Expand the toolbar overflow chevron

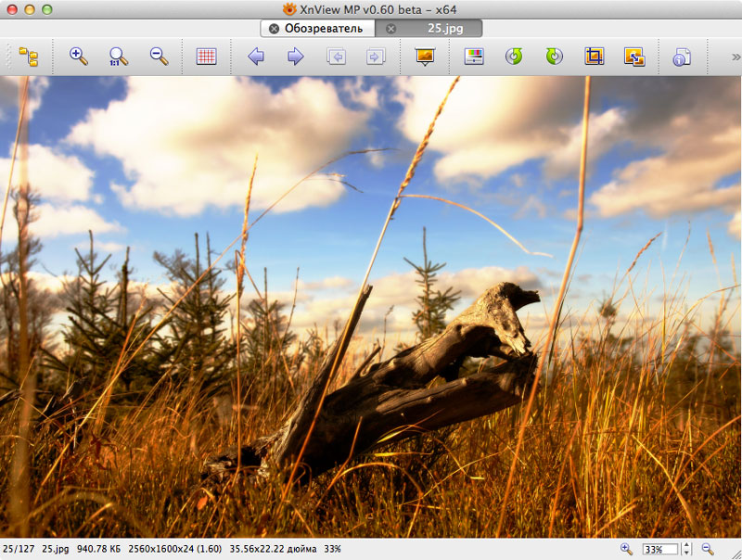736,57
